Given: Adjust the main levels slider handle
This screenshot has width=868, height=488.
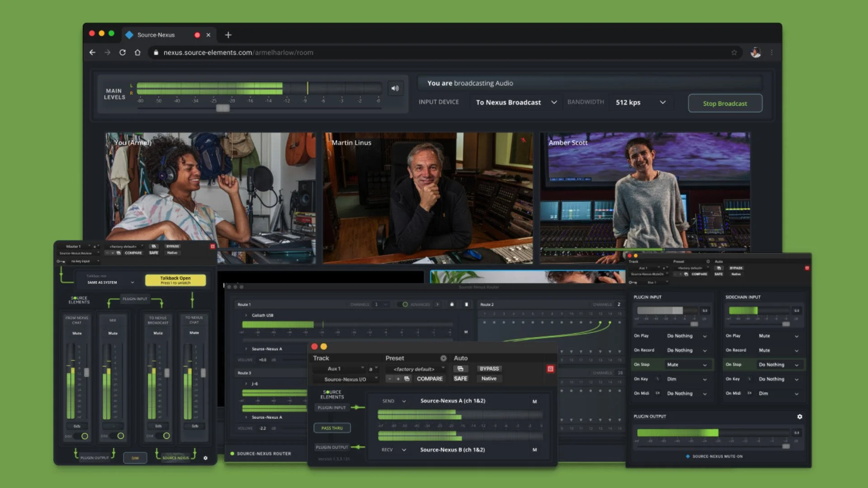Looking at the screenshot, I should (222, 108).
